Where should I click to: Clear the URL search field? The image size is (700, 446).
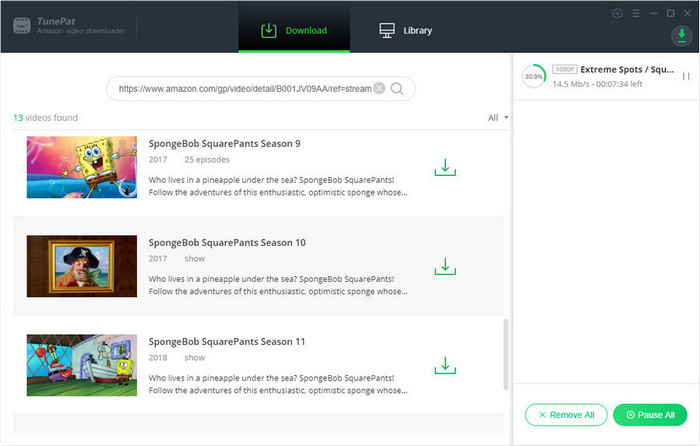pos(379,88)
